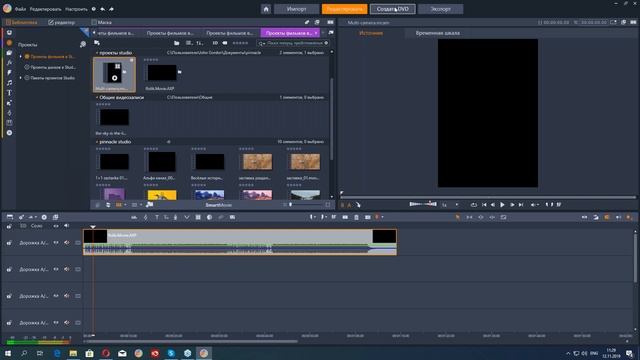Viewport: 640px width, 360px height.
Task: Lock the fourth Дорожка A/V track
Action: click(9, 322)
